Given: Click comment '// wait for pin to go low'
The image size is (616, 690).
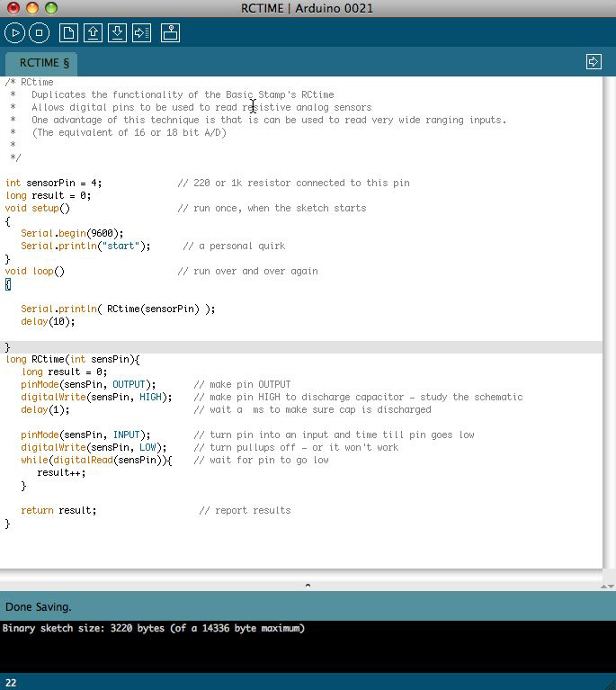Looking at the screenshot, I should [x=262, y=461].
